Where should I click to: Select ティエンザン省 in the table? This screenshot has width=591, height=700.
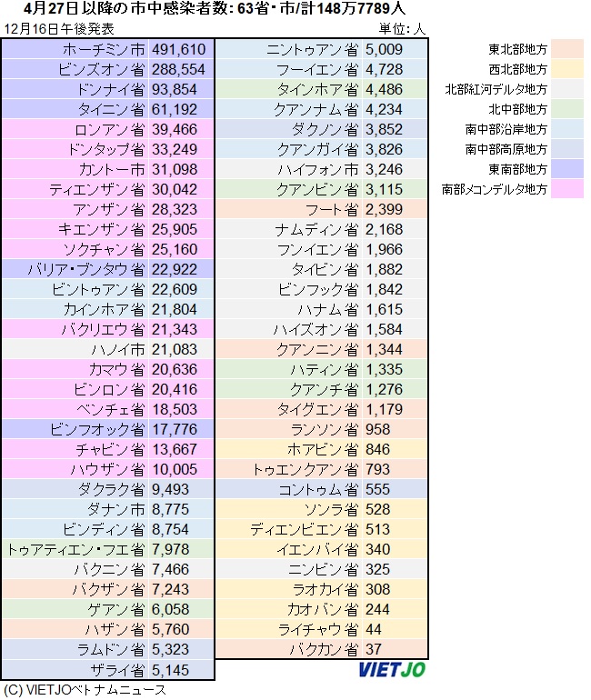[x=97, y=190]
